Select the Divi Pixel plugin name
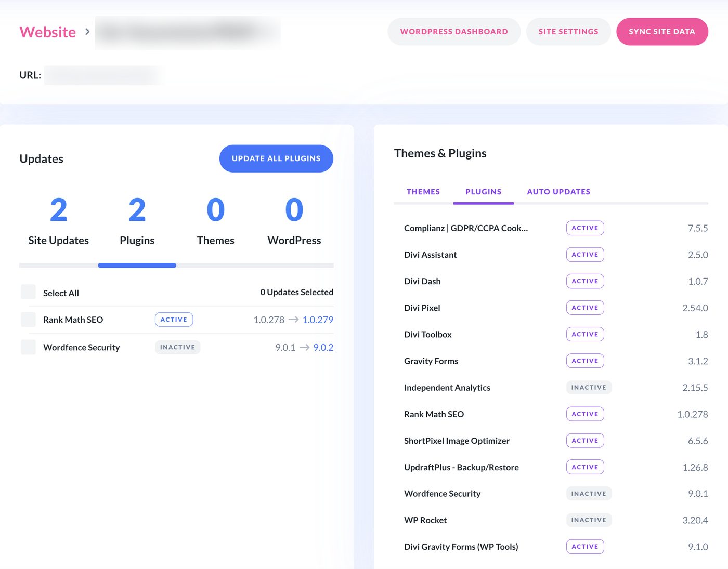Screen dimensions: 728x569 point(422,308)
